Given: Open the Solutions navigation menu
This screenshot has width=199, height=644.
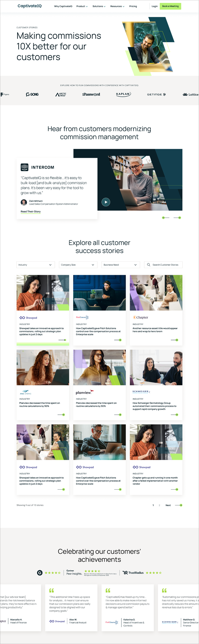Looking at the screenshot, I should [x=99, y=6].
